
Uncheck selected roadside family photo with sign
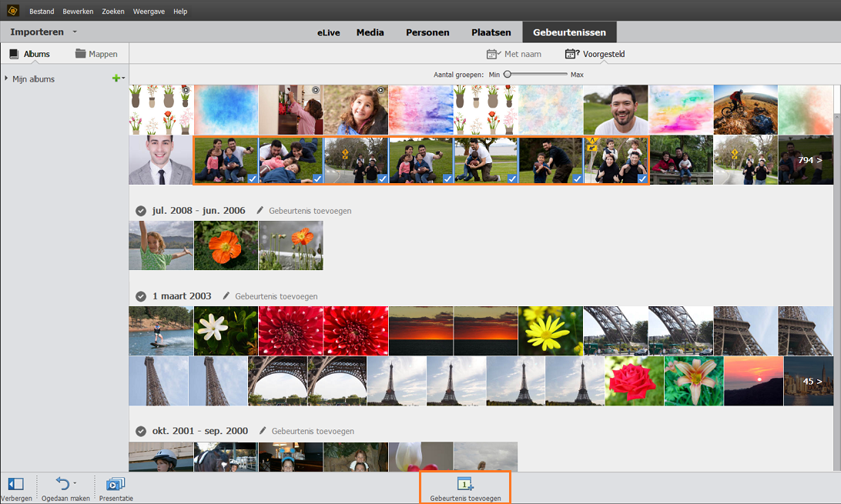pos(382,179)
